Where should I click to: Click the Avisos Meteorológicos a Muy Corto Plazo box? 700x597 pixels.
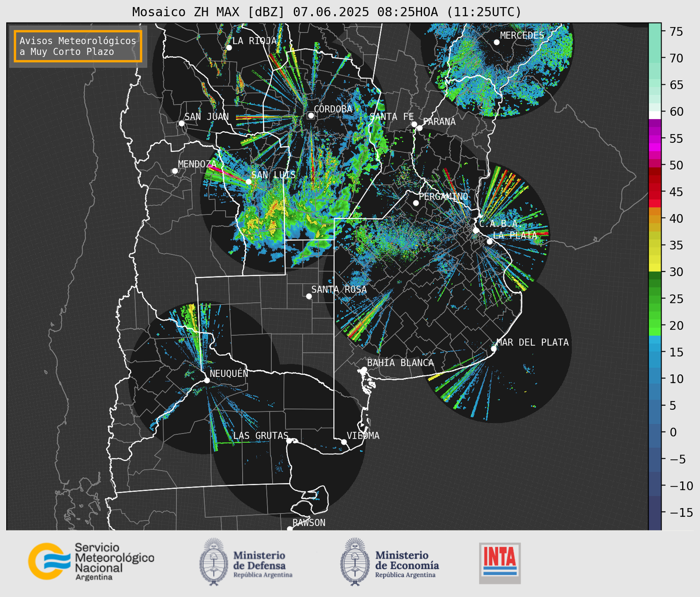[78, 46]
